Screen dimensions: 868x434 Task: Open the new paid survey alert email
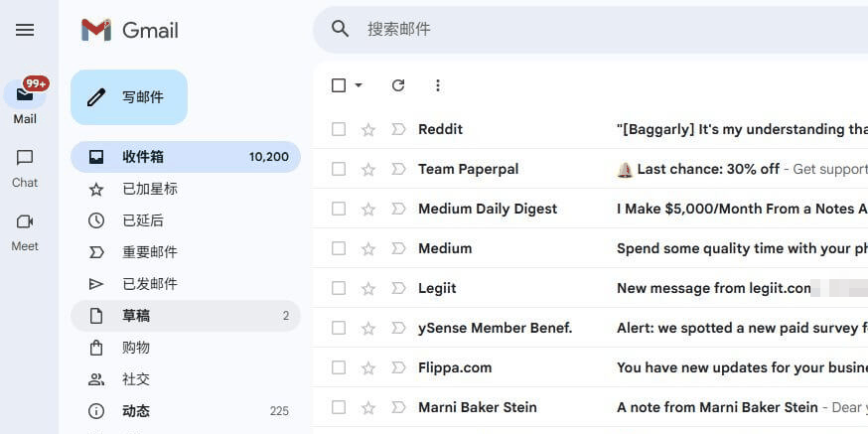(742, 329)
